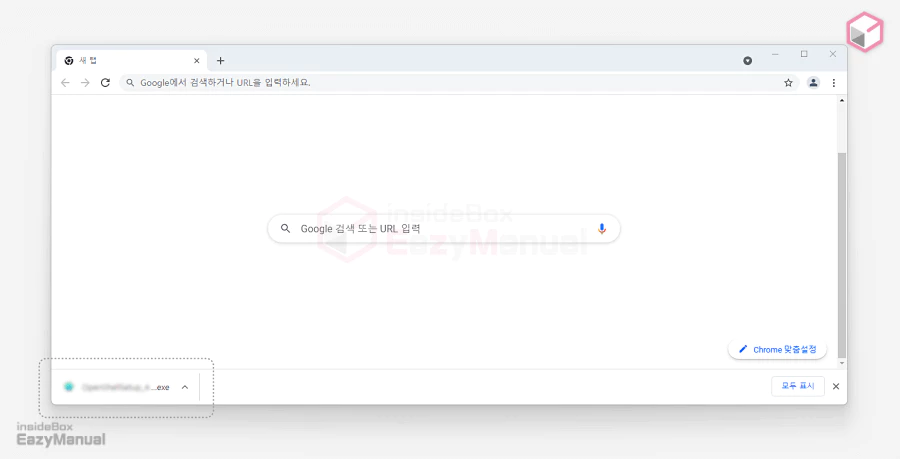Minimize the Chrome window
900x459 pixels.
775,54
